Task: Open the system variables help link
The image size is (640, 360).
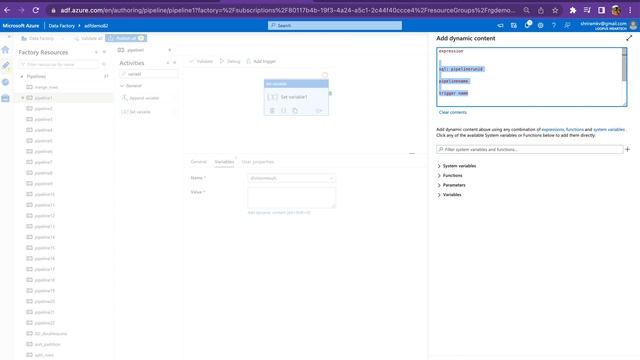Action: point(609,129)
